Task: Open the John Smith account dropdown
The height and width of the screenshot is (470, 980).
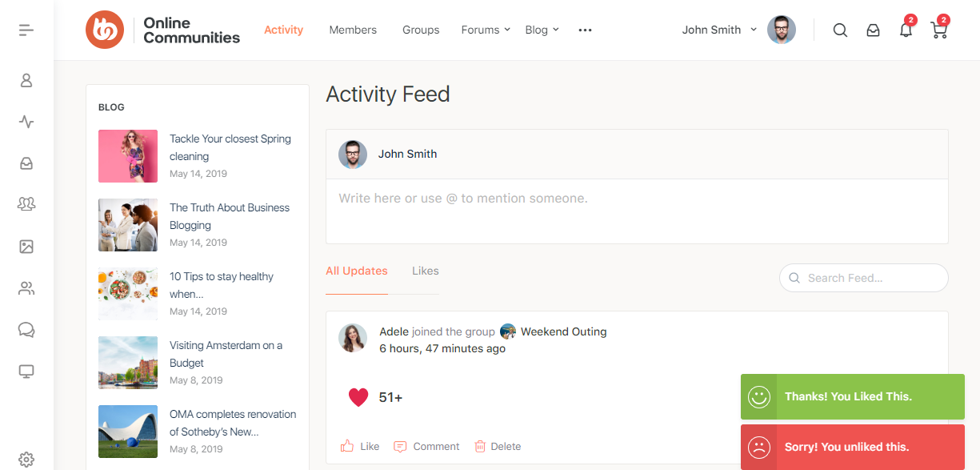Action: click(x=717, y=30)
